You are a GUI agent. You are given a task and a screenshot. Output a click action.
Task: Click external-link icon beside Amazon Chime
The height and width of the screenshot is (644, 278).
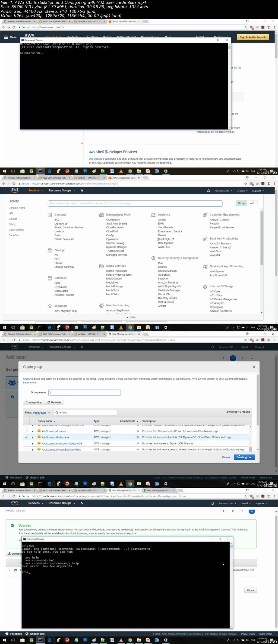click(230, 248)
